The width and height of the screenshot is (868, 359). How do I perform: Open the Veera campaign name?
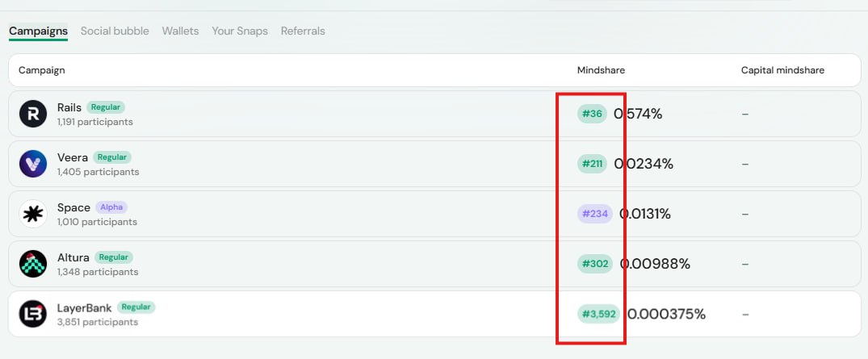73,157
